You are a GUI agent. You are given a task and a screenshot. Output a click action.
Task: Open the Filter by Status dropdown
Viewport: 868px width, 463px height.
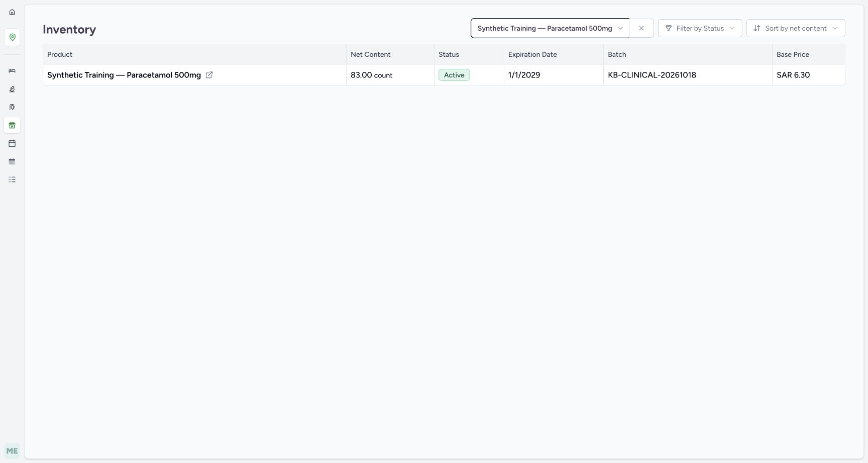tap(700, 28)
